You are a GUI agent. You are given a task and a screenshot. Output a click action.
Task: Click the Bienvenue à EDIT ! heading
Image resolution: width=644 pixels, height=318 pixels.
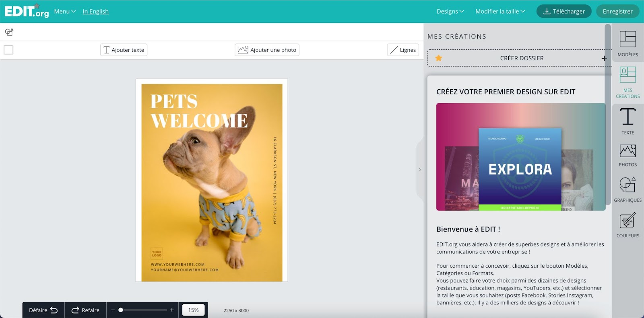pos(468,229)
